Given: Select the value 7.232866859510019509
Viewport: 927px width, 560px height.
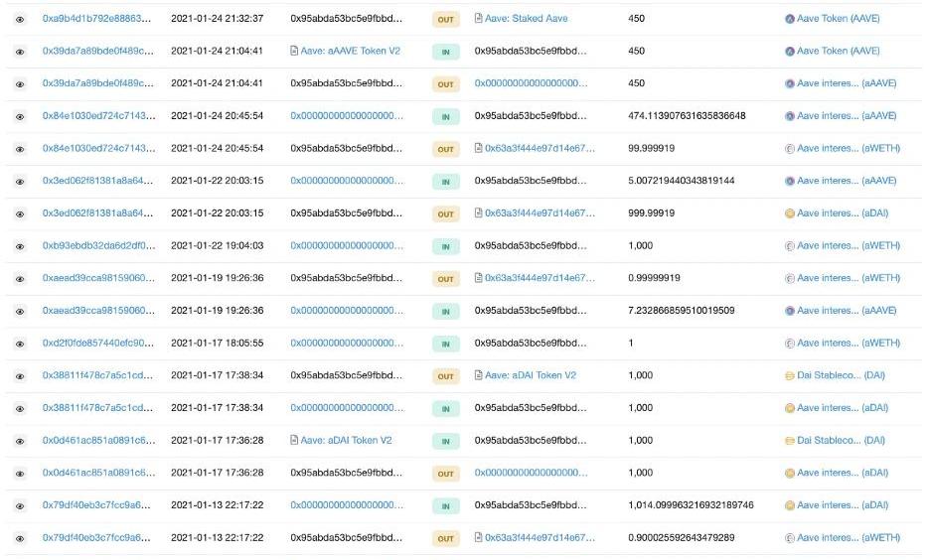Looking at the screenshot, I should 682,310.
